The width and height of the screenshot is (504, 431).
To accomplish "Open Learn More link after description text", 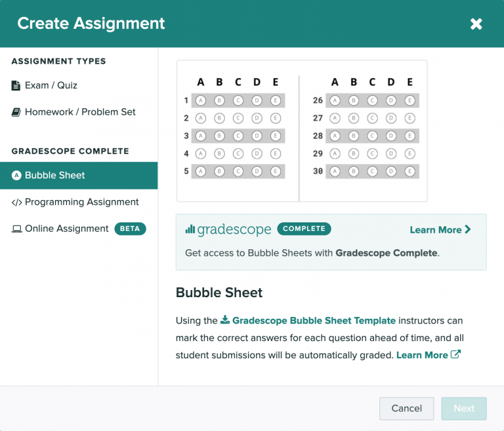I will [429, 355].
